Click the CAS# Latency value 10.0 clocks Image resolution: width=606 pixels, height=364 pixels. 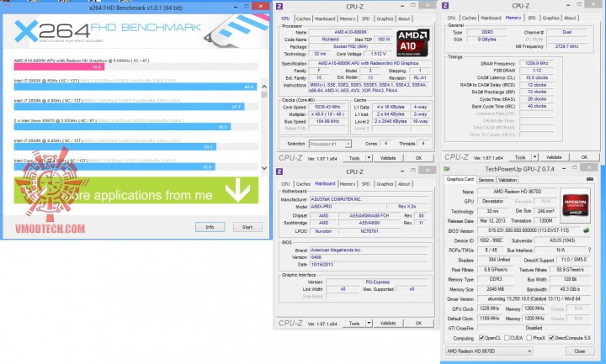pyautogui.click(x=537, y=77)
